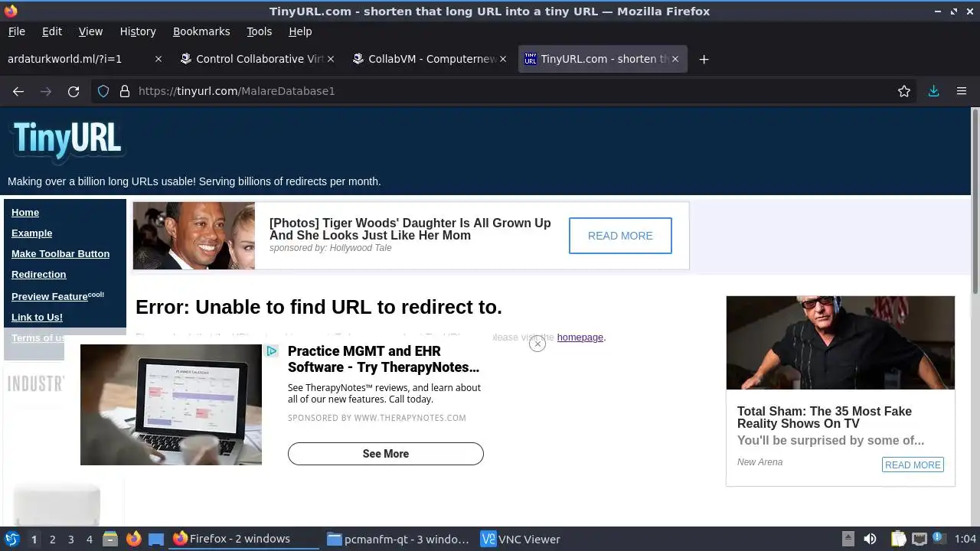The image size is (980, 551).
Task: Click the URL address bar
Action: (505, 91)
